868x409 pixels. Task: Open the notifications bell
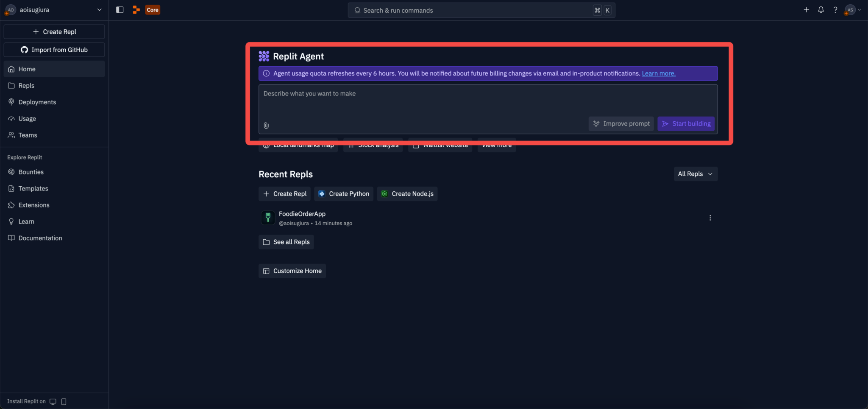point(821,10)
